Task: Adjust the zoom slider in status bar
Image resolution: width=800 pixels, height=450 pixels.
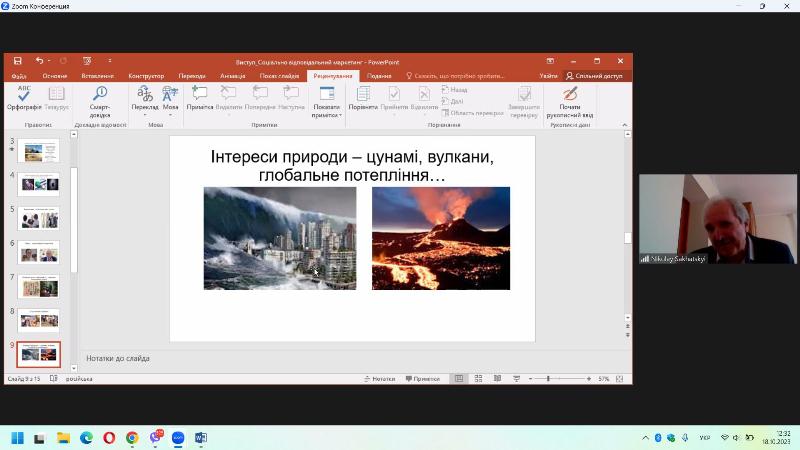Action: point(548,379)
